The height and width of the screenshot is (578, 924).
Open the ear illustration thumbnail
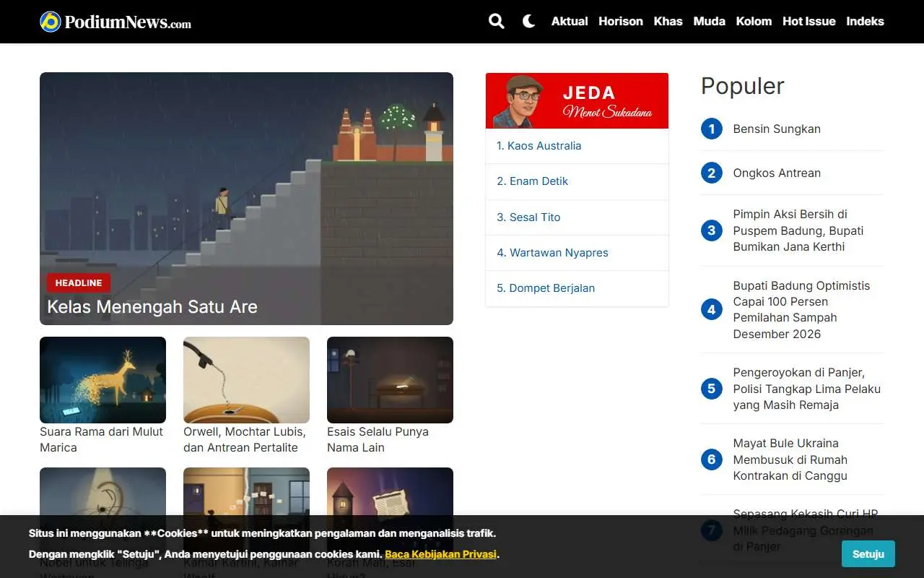(x=103, y=492)
